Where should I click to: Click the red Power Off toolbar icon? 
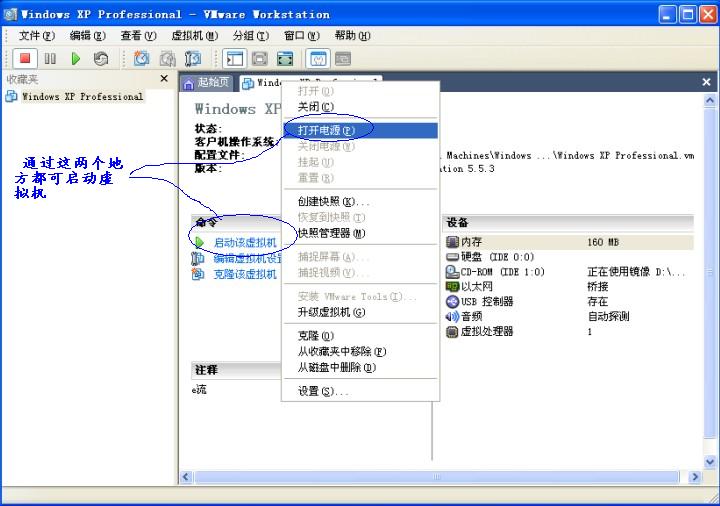click(x=26, y=59)
